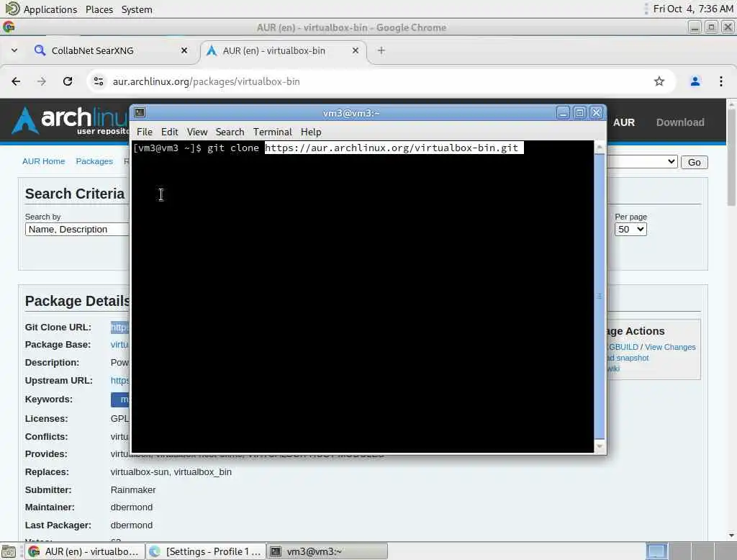The width and height of the screenshot is (737, 560).
Task: Click highlighted git URL in terminal
Action: pos(394,148)
